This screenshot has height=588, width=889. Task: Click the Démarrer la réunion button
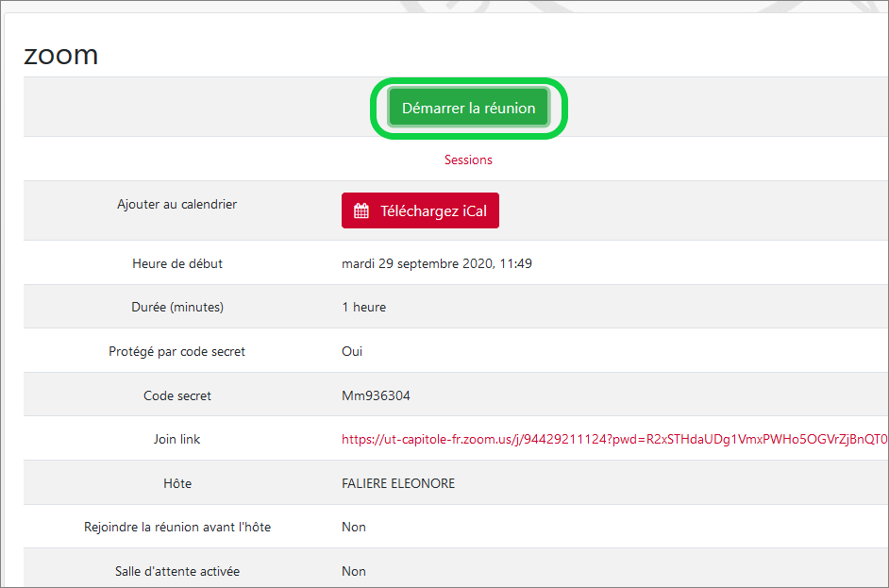click(x=468, y=108)
